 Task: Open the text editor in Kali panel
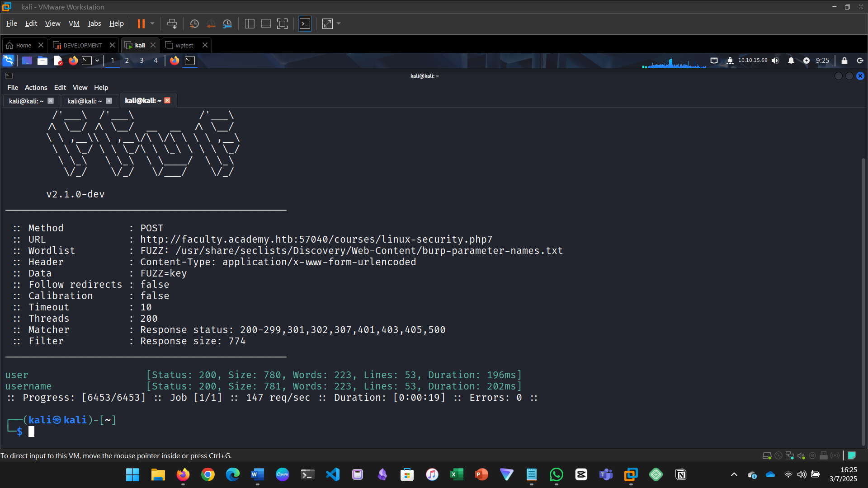pyautogui.click(x=58, y=61)
